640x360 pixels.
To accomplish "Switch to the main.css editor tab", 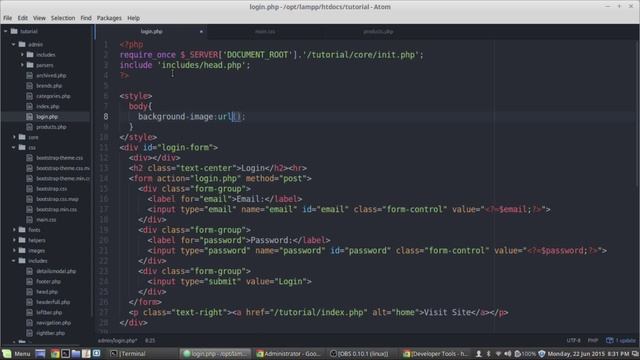I will click(x=265, y=31).
